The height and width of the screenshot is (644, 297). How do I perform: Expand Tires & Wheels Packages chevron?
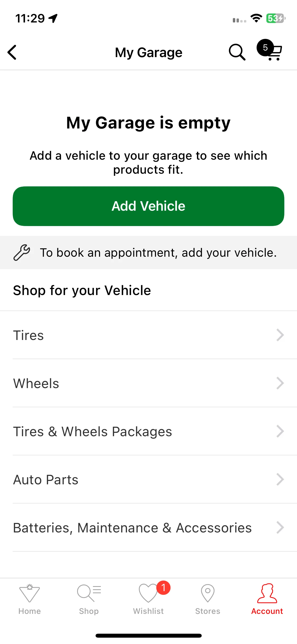click(280, 431)
